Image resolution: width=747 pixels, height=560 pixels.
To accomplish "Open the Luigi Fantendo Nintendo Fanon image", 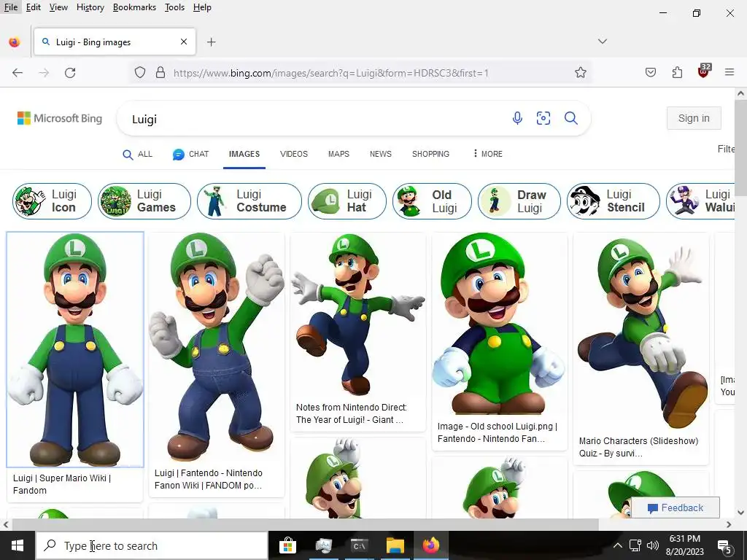I will [x=217, y=347].
